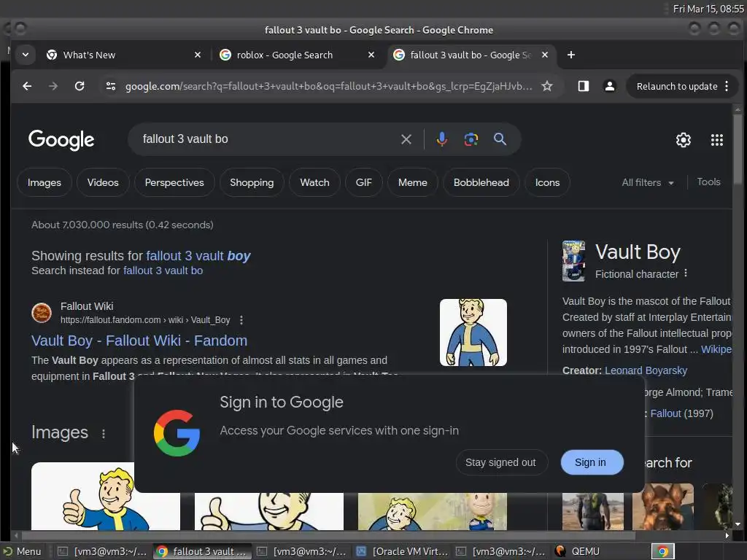This screenshot has width=747, height=560.
Task: Open more options next to Images heading
Action: pyautogui.click(x=104, y=433)
